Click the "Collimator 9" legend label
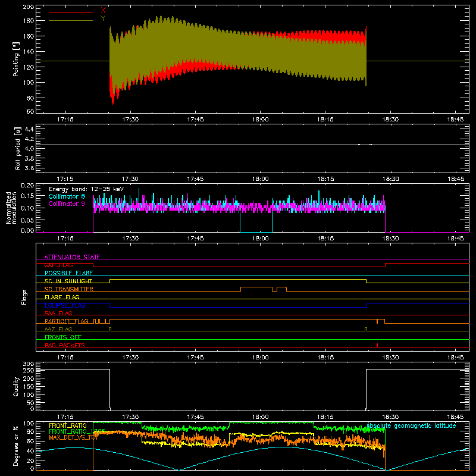Image resolution: width=476 pixels, height=476 pixels. coord(67,203)
